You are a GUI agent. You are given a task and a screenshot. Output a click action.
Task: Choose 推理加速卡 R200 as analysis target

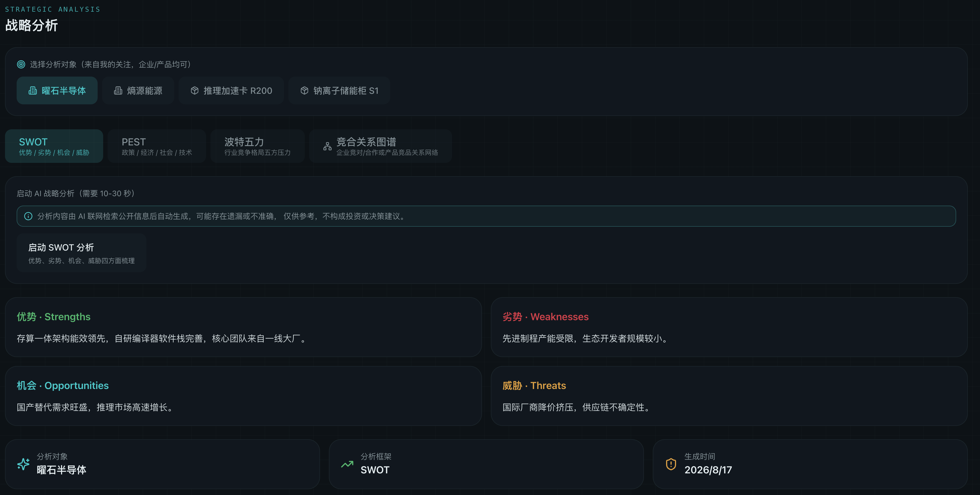tap(231, 91)
